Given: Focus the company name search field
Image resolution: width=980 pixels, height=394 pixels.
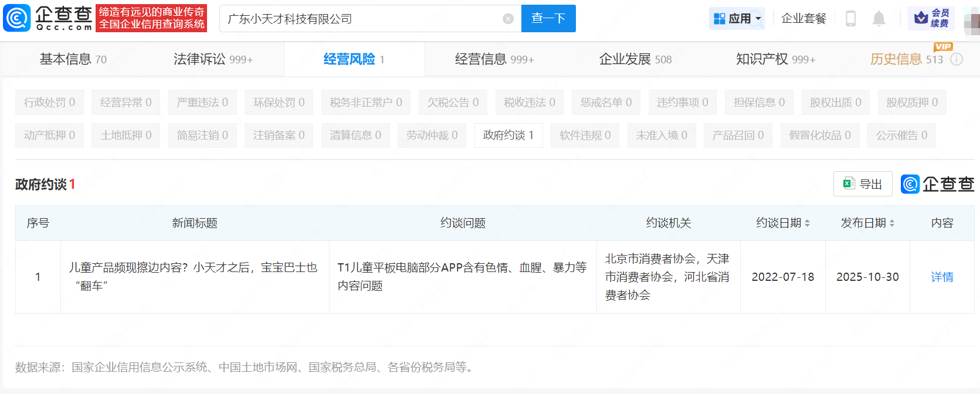Looking at the screenshot, I should pos(361,19).
